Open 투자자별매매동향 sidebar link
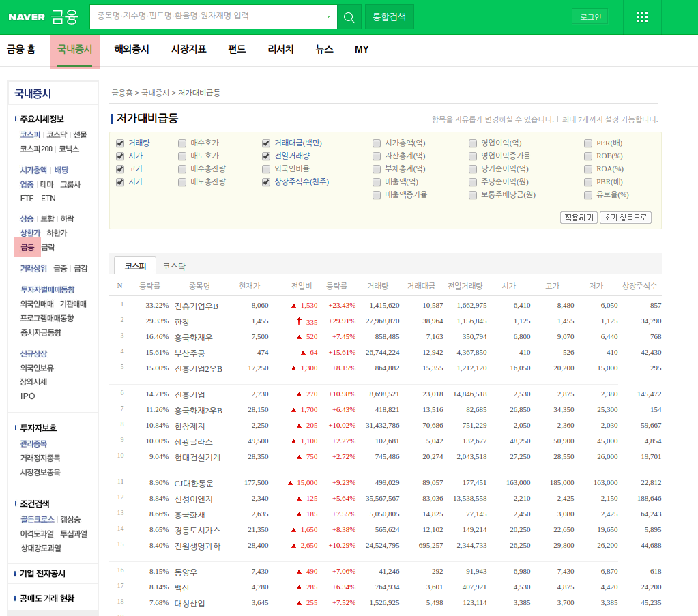 [x=47, y=289]
